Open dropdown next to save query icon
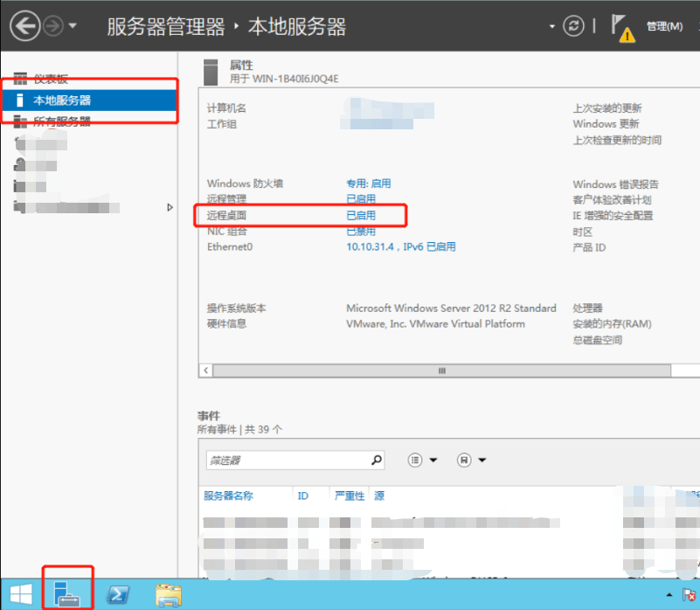The image size is (700, 610). [x=482, y=460]
